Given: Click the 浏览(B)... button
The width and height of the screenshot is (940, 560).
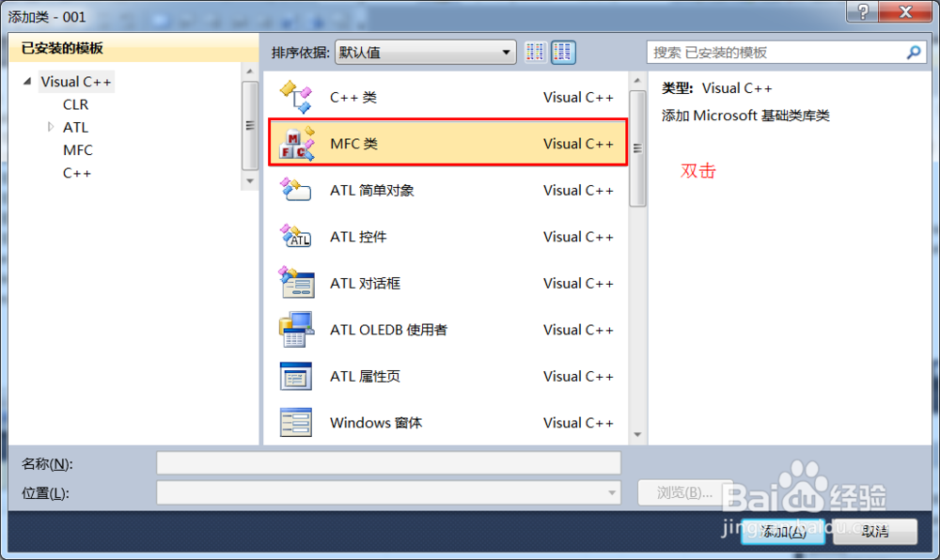Looking at the screenshot, I should click(x=684, y=493).
